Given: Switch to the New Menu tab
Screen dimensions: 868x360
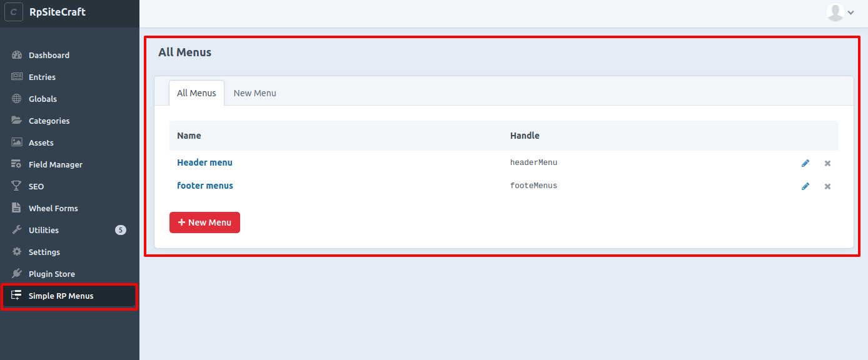Looking at the screenshot, I should pos(255,93).
